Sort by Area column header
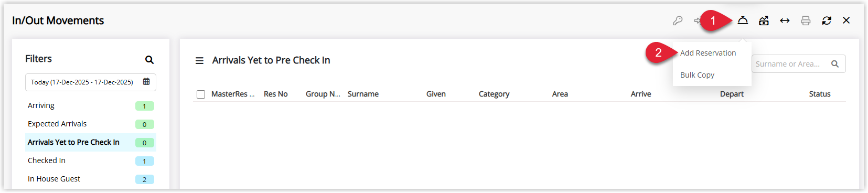Screen dimensions: 868x193 (560, 94)
